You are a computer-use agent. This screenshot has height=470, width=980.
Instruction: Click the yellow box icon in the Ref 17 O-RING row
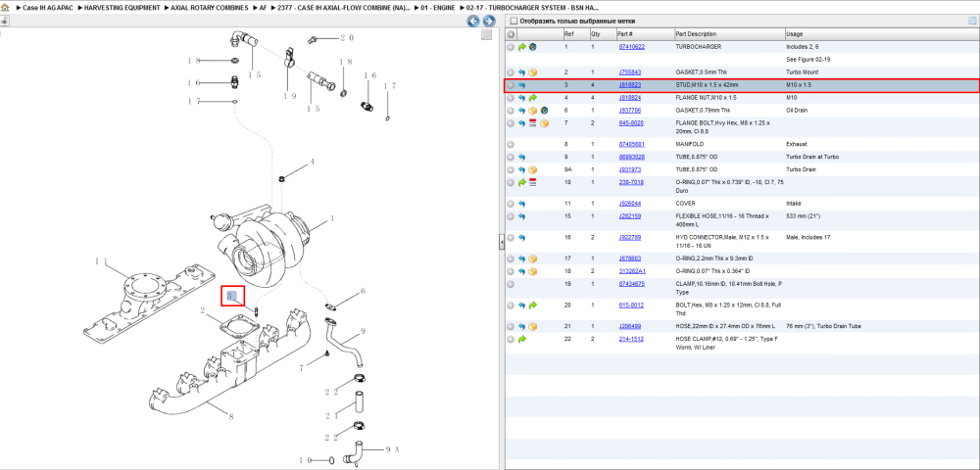click(532, 258)
